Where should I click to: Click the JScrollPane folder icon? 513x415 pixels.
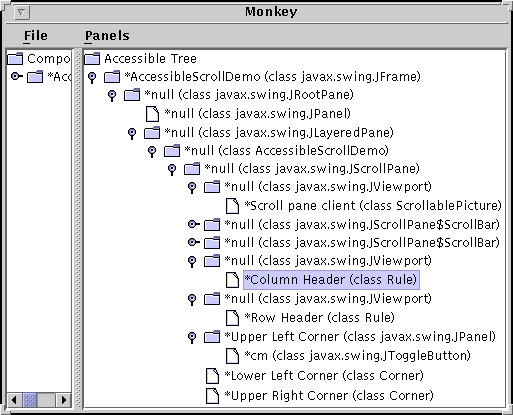[192, 169]
